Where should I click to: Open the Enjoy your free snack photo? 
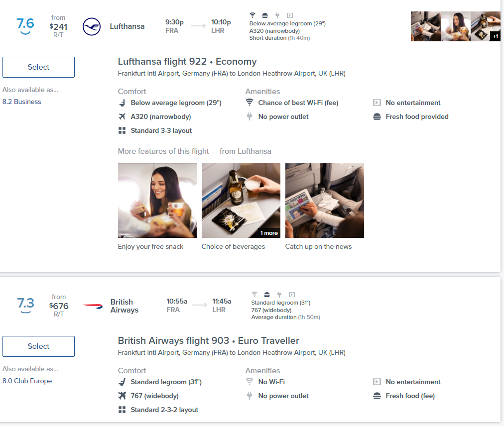pyautogui.click(x=157, y=201)
